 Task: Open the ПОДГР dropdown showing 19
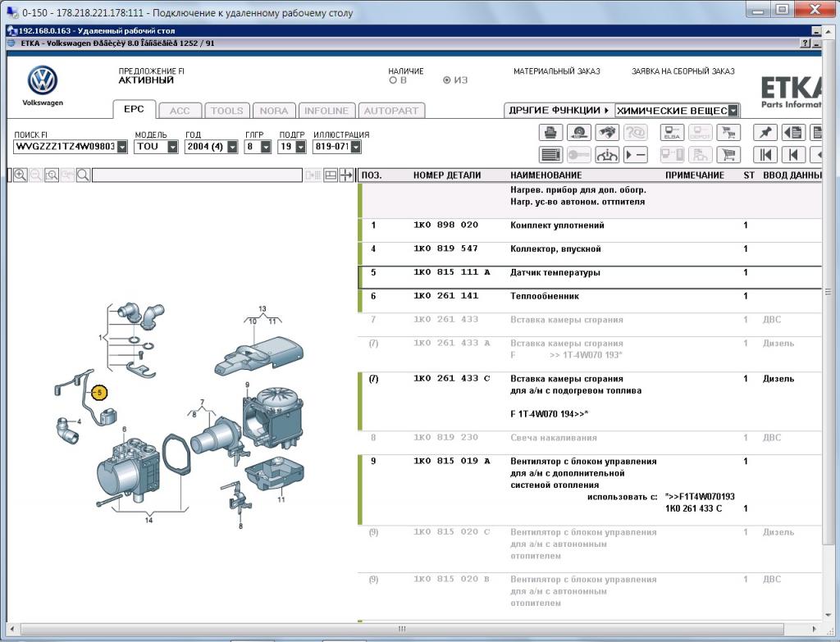click(x=300, y=147)
